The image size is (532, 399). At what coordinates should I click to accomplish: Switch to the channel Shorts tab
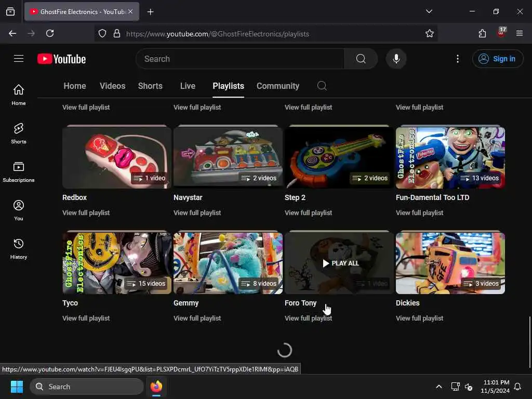point(150,86)
